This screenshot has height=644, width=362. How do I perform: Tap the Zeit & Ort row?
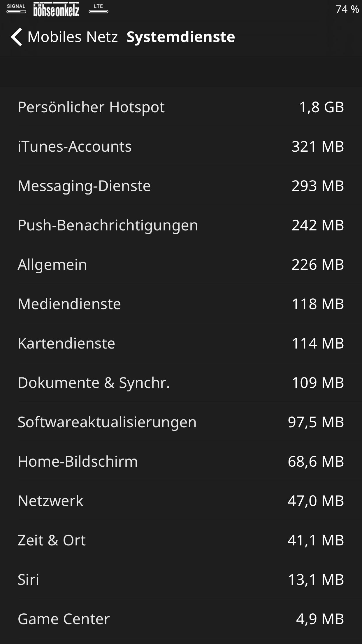click(181, 540)
